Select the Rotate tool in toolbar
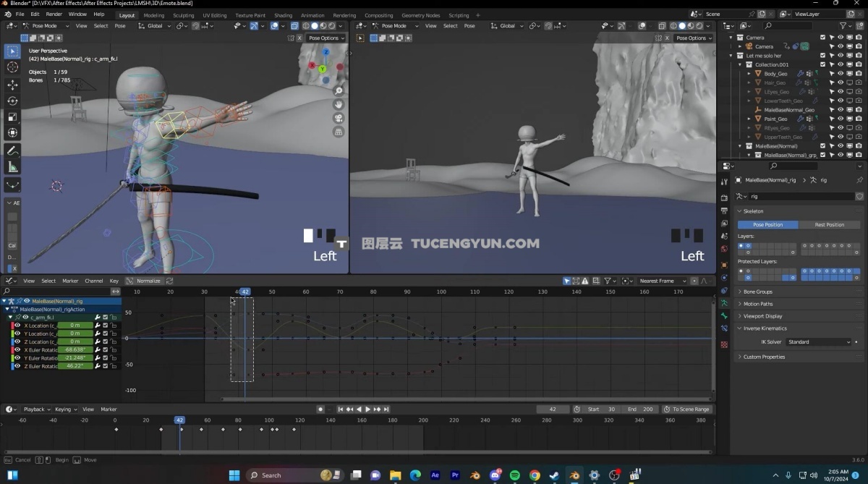 coord(12,101)
